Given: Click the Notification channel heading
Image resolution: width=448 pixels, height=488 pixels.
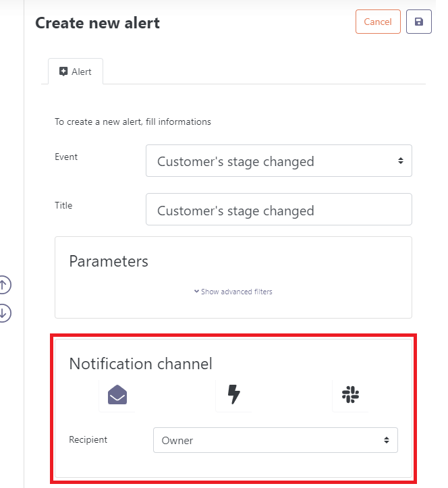Looking at the screenshot, I should point(140,364).
